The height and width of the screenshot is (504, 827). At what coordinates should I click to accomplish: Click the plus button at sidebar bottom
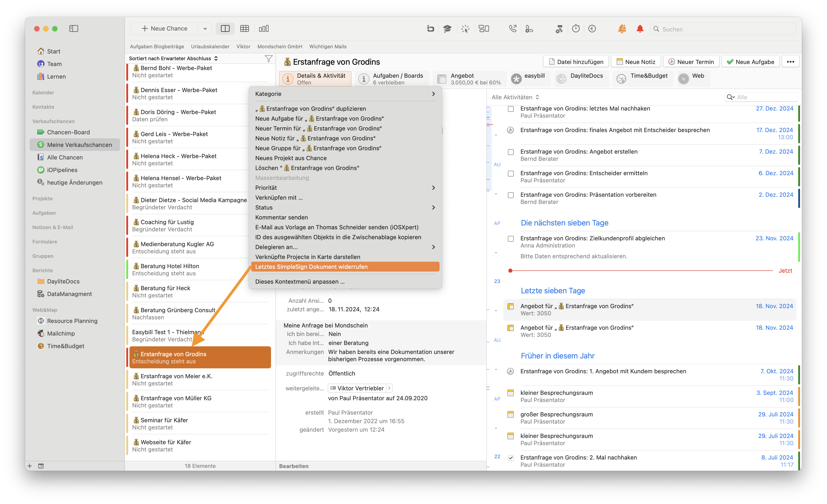pyautogui.click(x=29, y=466)
